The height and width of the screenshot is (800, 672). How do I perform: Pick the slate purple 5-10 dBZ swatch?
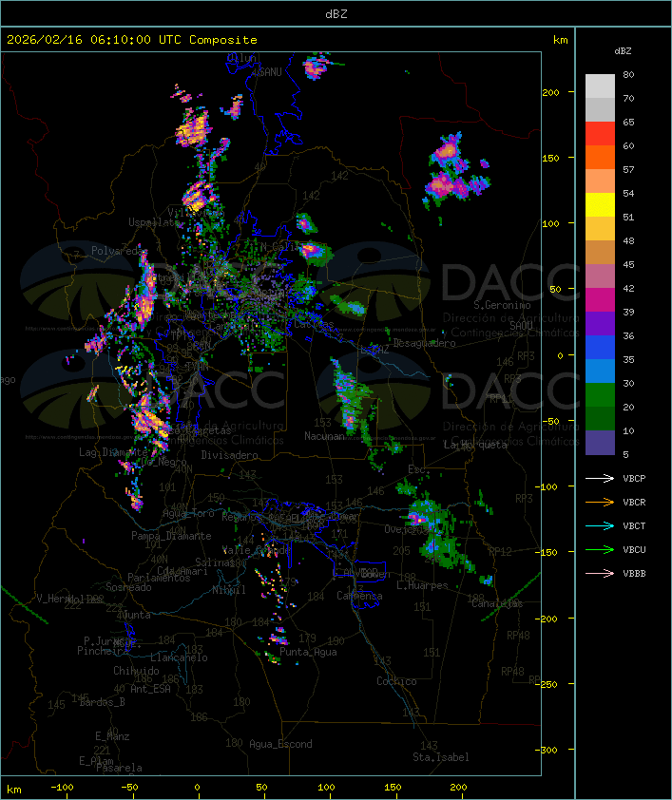click(x=600, y=443)
